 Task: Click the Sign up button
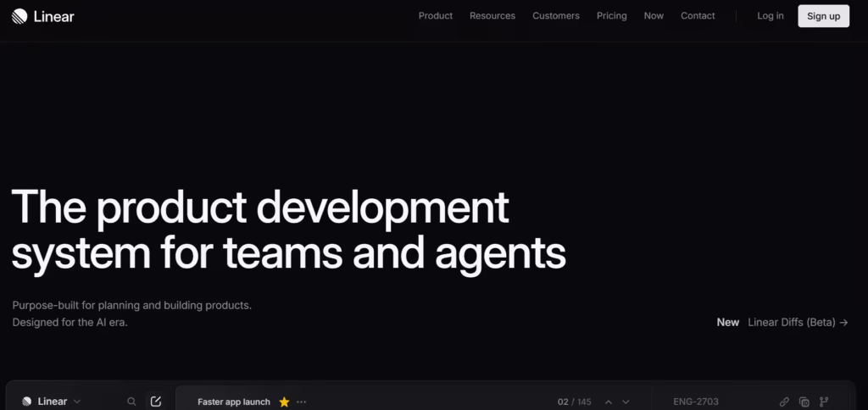point(823,16)
